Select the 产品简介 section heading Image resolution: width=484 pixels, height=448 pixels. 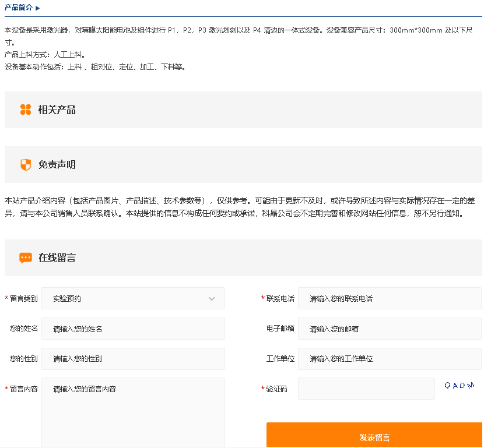click(19, 8)
